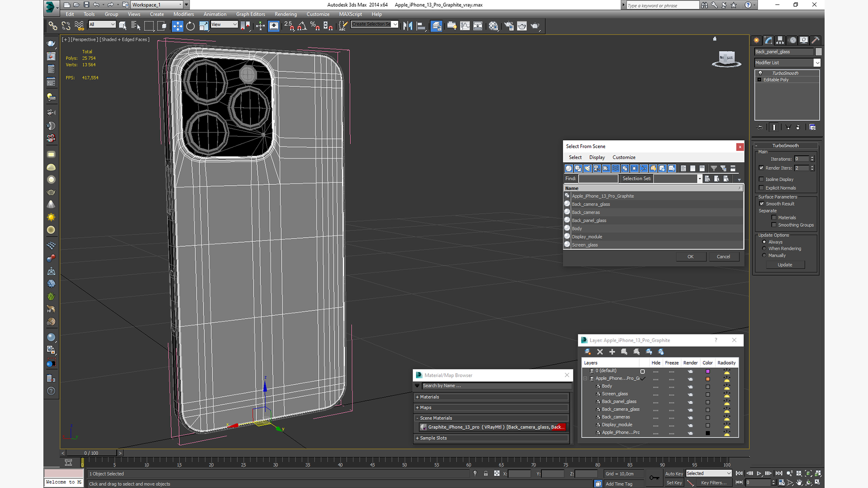This screenshot has width=868, height=488.
Task: Open the Animation menu
Action: 215,14
